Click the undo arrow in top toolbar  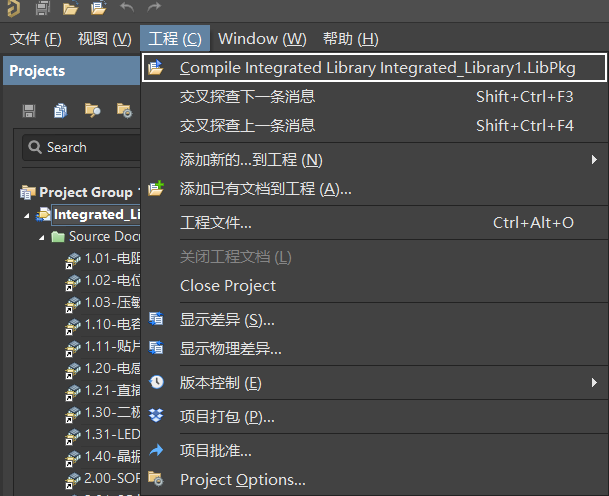[x=127, y=7]
